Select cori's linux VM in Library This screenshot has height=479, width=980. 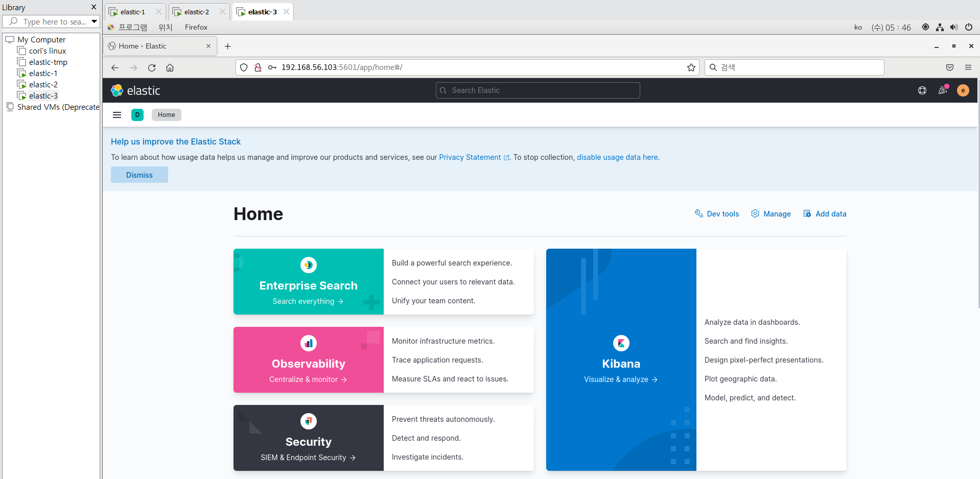47,51
